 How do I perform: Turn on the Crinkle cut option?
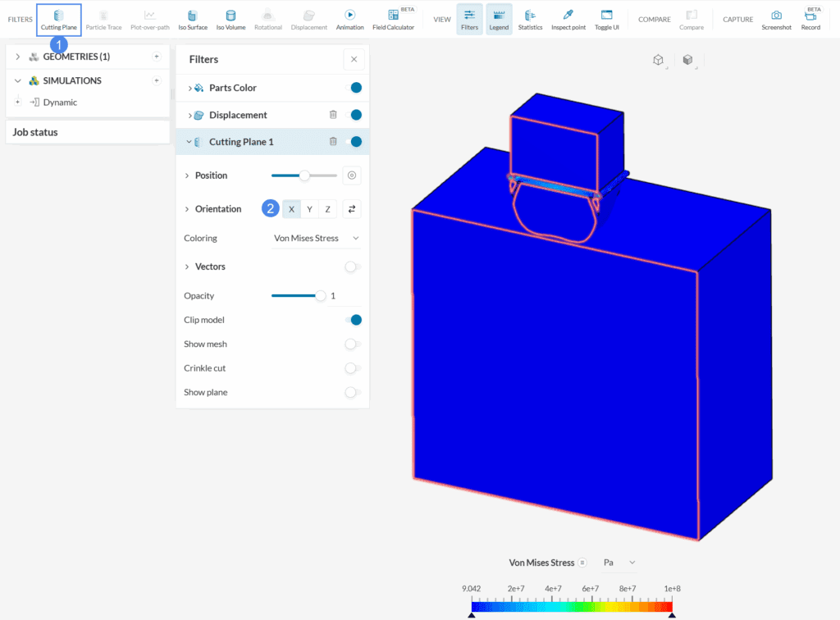352,368
